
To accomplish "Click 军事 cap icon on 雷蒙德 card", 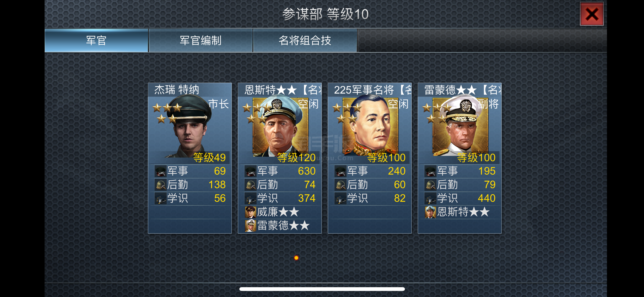I will [x=430, y=171].
